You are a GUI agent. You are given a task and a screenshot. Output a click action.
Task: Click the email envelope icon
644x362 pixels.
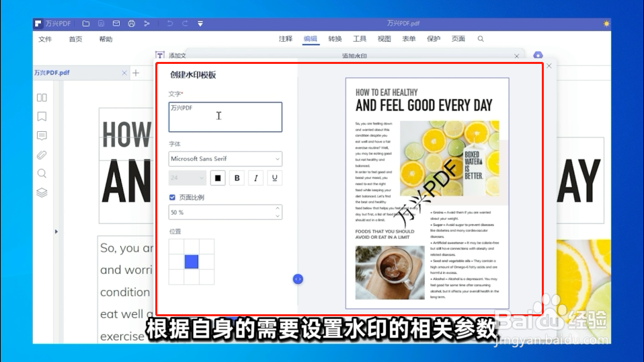[x=116, y=24]
